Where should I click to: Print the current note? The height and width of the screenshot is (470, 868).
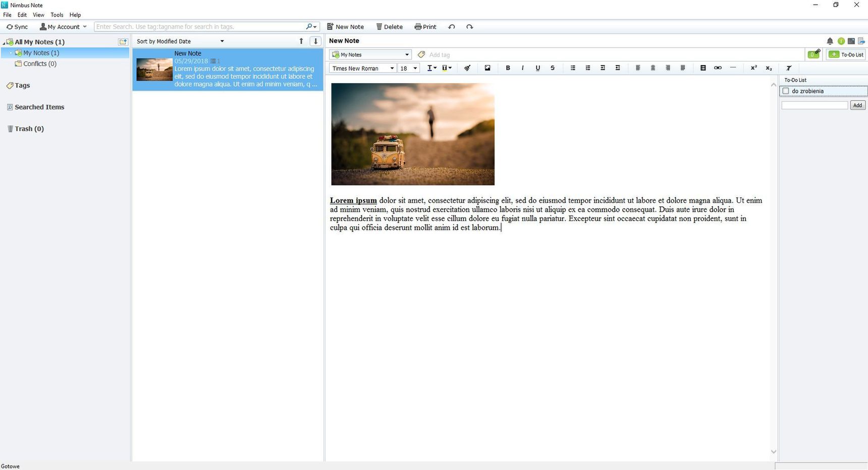coord(425,27)
